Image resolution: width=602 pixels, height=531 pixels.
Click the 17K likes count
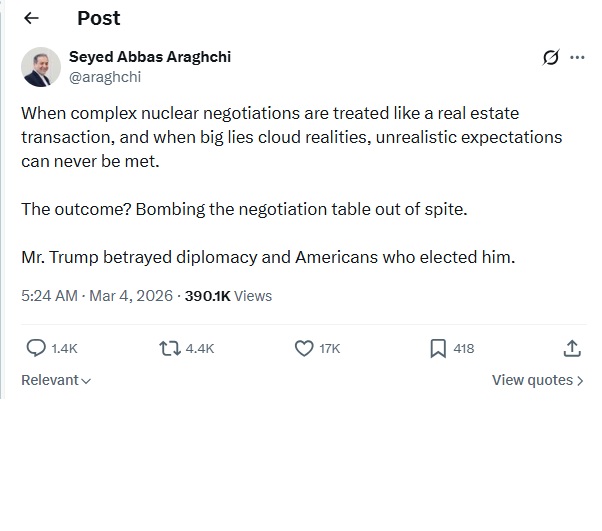tap(330, 349)
